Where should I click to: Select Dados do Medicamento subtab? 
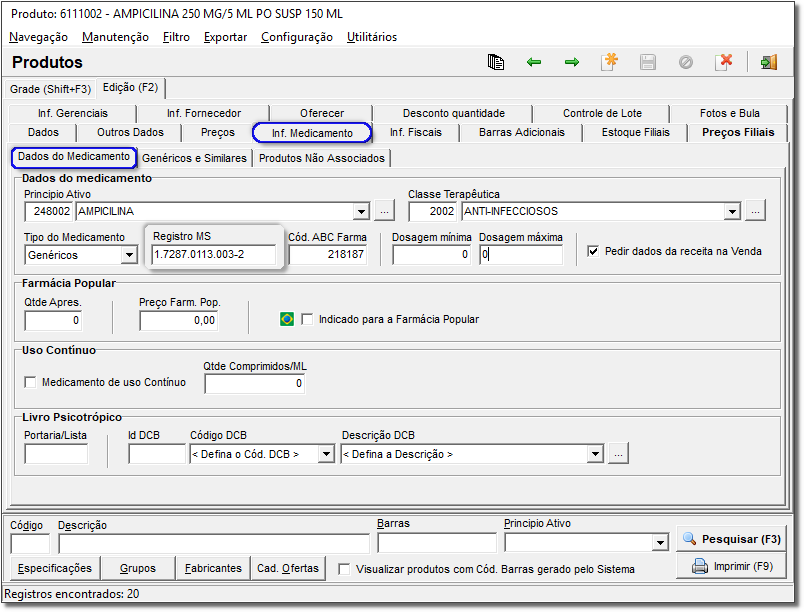74,157
